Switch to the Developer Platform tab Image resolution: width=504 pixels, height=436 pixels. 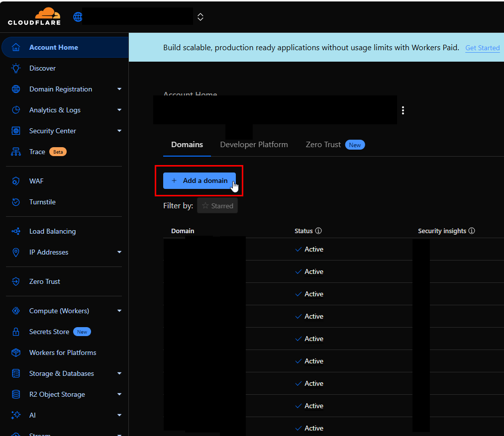tap(254, 145)
